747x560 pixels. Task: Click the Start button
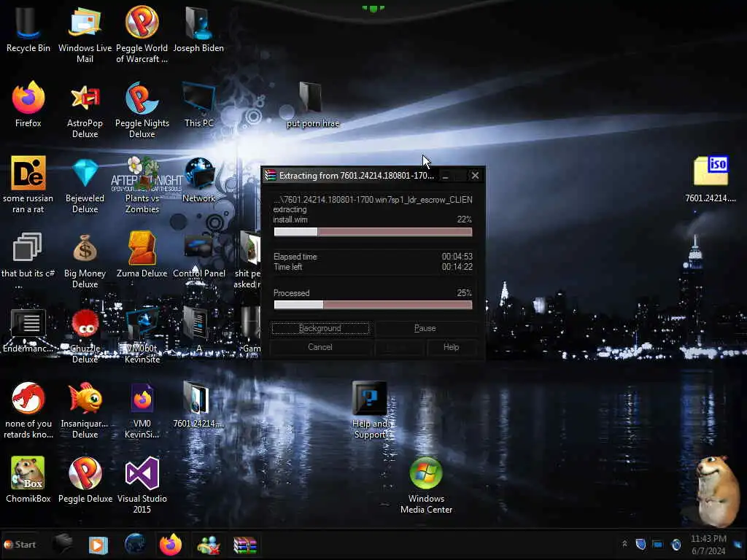pos(20,544)
